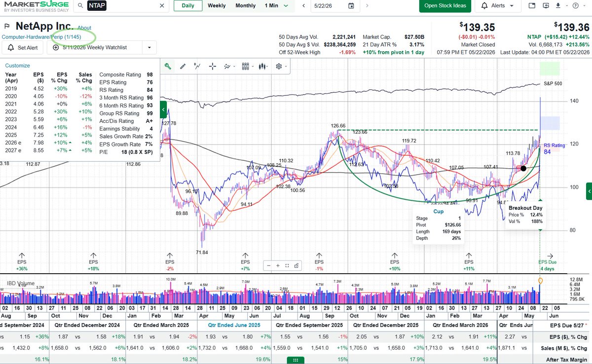Click the plus circle on Weekly Watchlist

(x=56, y=47)
